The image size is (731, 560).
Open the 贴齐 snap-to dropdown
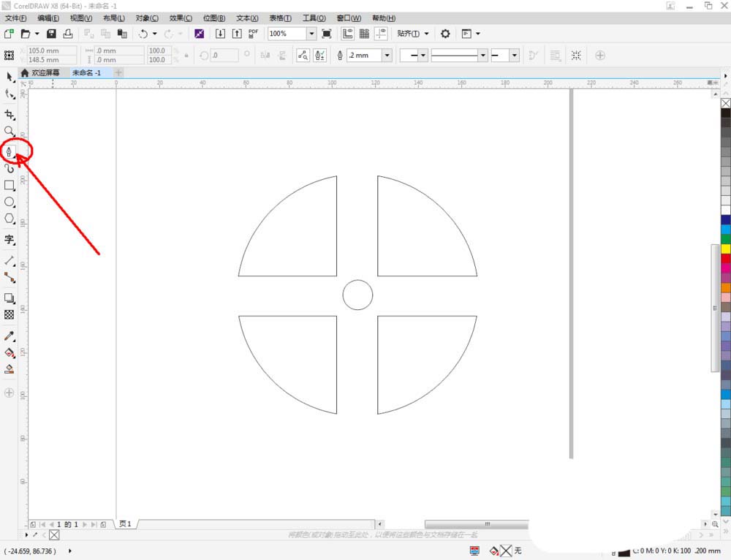coord(412,34)
